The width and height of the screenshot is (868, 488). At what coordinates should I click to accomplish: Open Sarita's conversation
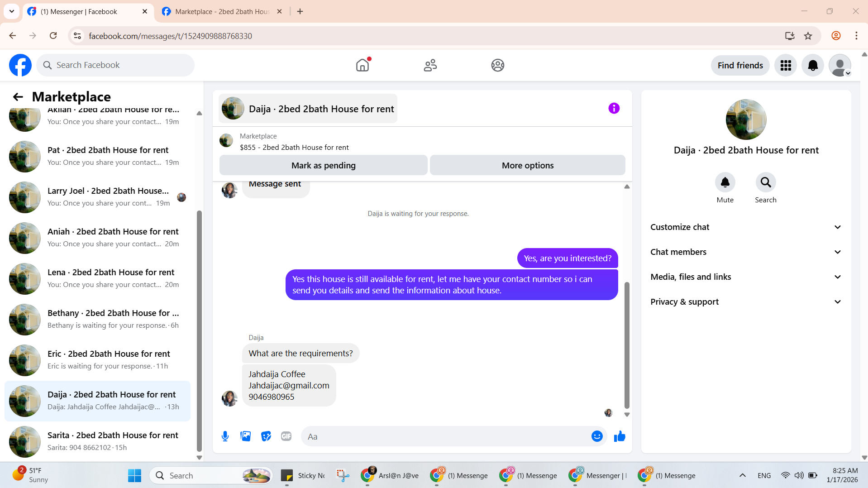click(97, 441)
